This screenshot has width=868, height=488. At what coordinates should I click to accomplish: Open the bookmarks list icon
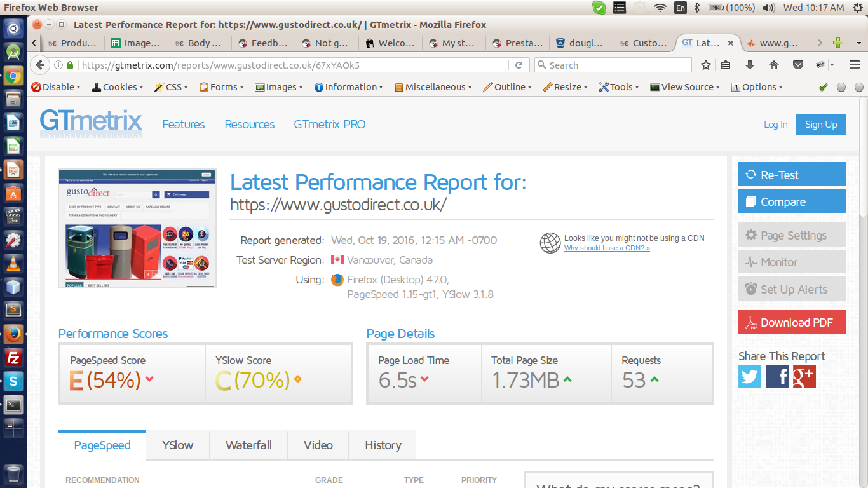tap(726, 65)
